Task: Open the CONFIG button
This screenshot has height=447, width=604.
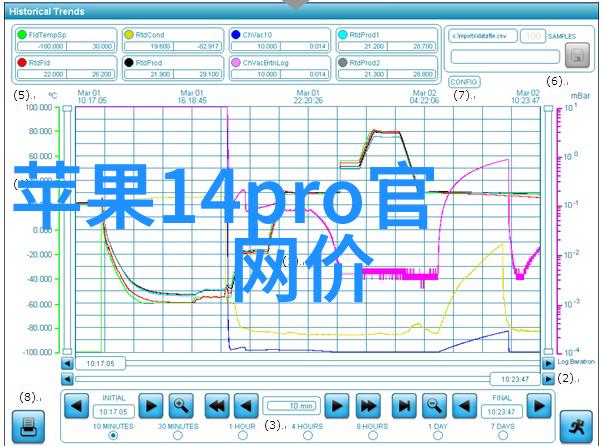Action: tap(464, 82)
